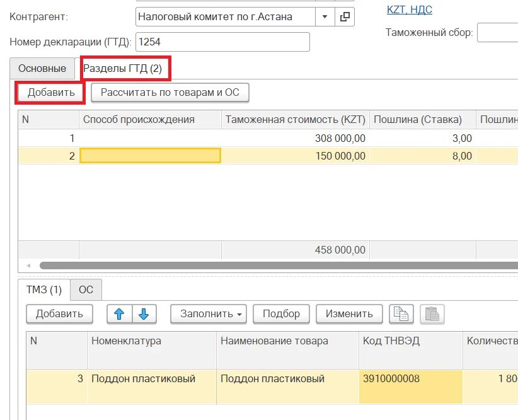Click Добавить in the ТМЗ toolbar
The width and height of the screenshot is (518, 420).
coord(59,314)
